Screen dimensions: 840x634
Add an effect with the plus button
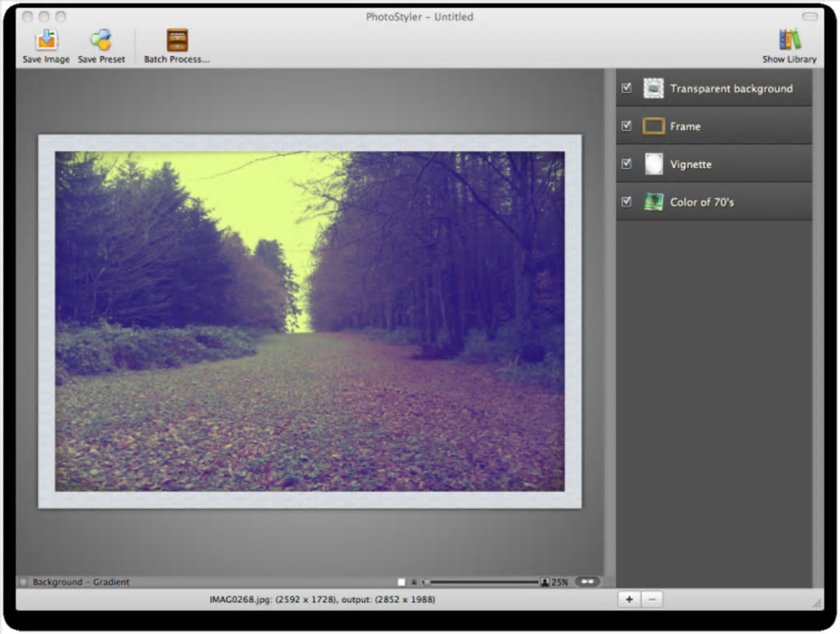click(x=629, y=599)
